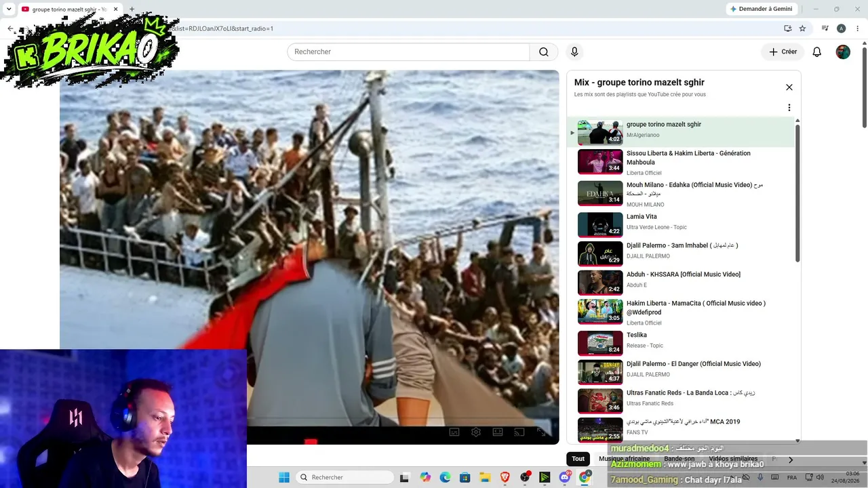Image resolution: width=868 pixels, height=488 pixels.
Task: Open the Mix playlist three-dot options menu
Action: pyautogui.click(x=789, y=108)
